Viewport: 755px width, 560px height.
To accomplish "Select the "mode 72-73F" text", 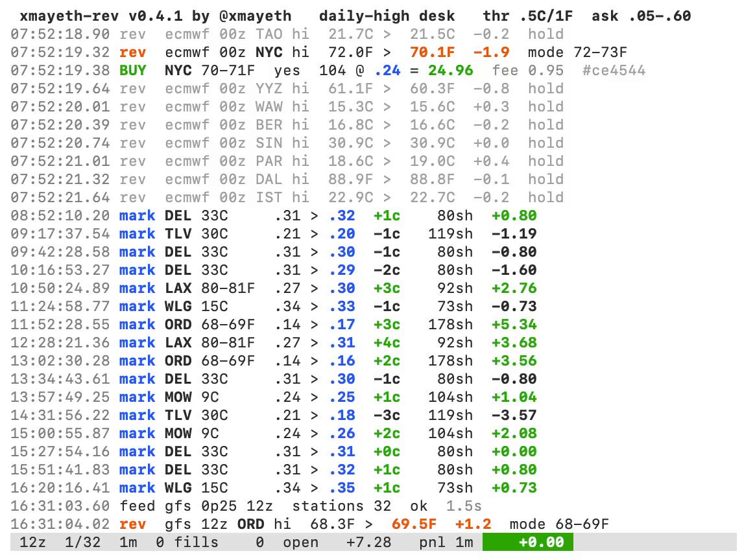I will point(577,52).
